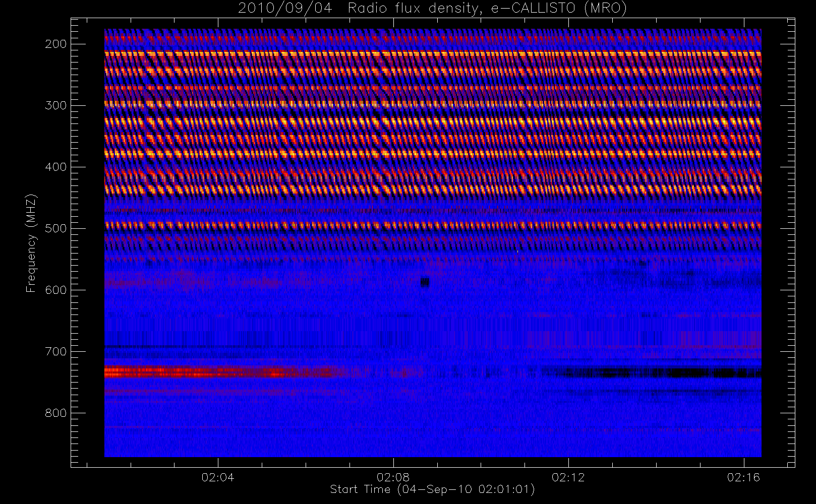
Task: Click the 600 frequency tick label
Action: (x=55, y=290)
